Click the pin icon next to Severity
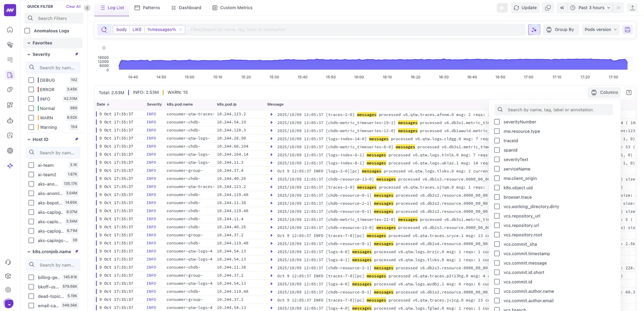Screen dimensions: 644x311 (x=76, y=54)
